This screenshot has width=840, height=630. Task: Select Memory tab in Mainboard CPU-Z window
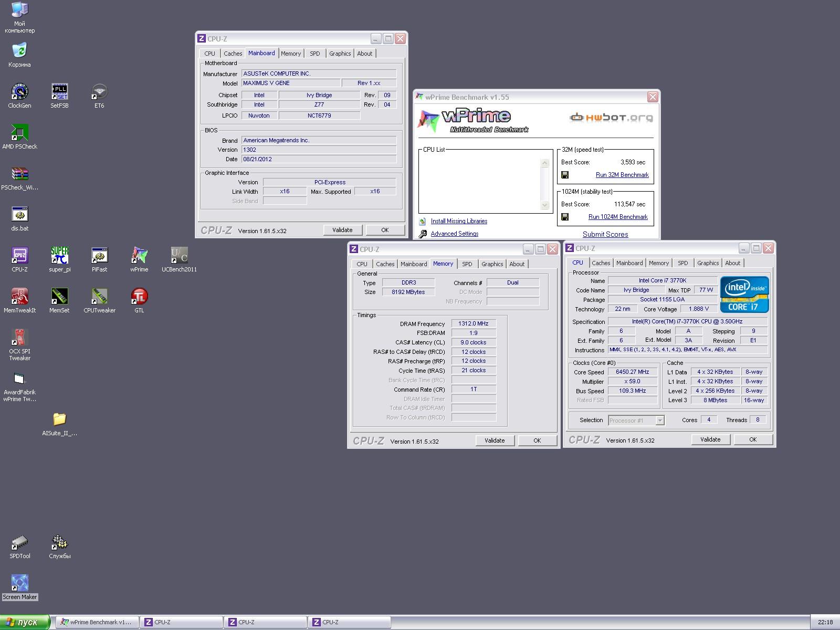pos(290,54)
